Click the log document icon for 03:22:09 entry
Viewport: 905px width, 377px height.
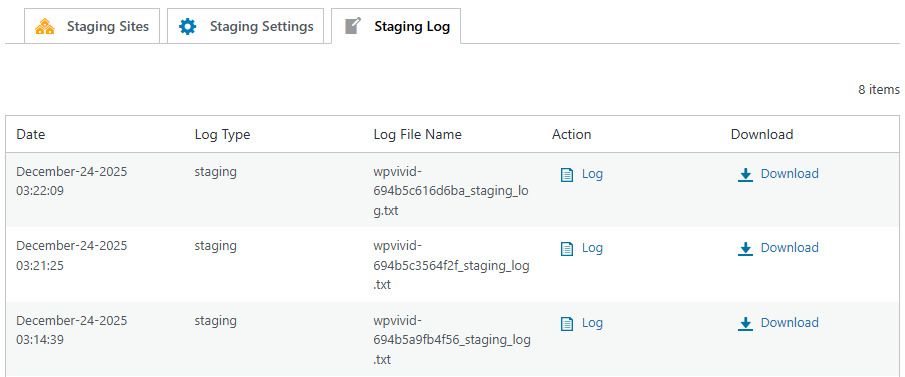coord(567,174)
